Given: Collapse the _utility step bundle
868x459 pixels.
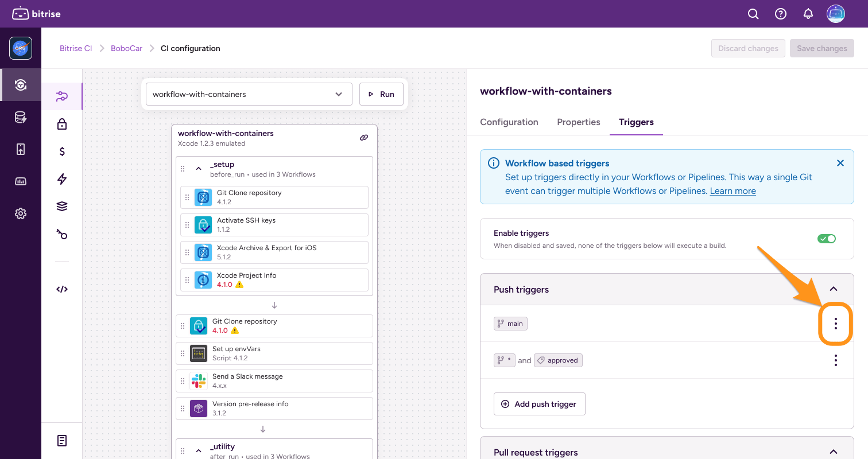Looking at the screenshot, I should tap(199, 451).
